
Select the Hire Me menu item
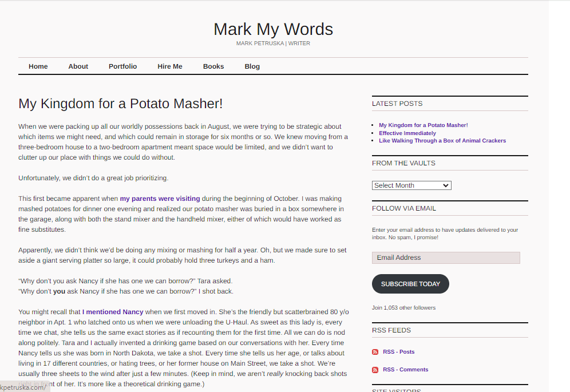click(170, 66)
